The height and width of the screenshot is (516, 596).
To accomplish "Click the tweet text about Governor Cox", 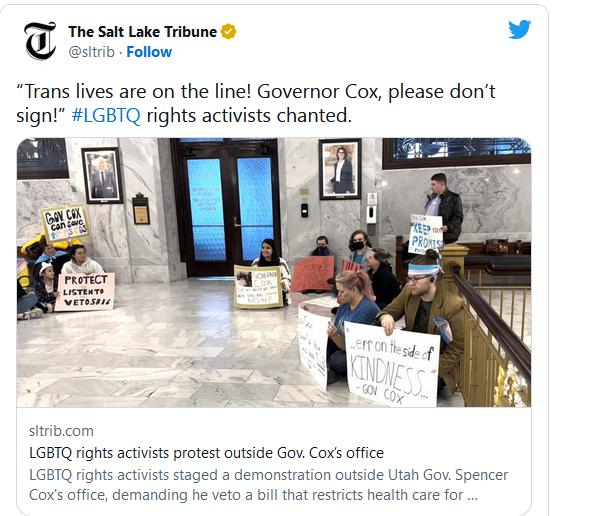I will click(x=256, y=103).
